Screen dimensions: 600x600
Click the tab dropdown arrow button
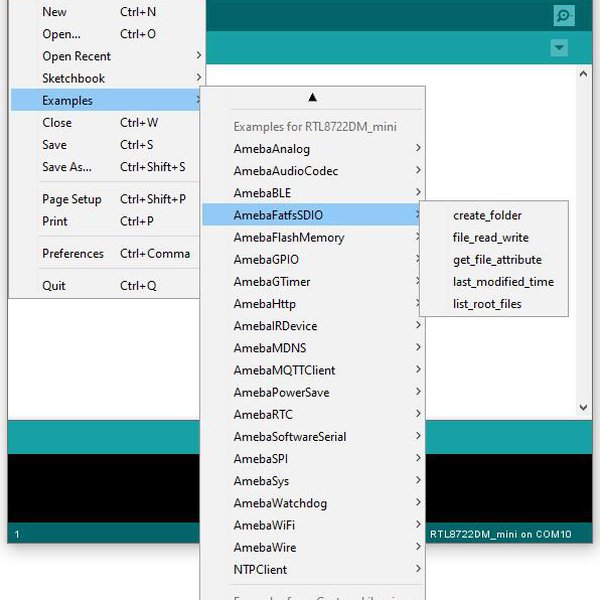pos(559,48)
